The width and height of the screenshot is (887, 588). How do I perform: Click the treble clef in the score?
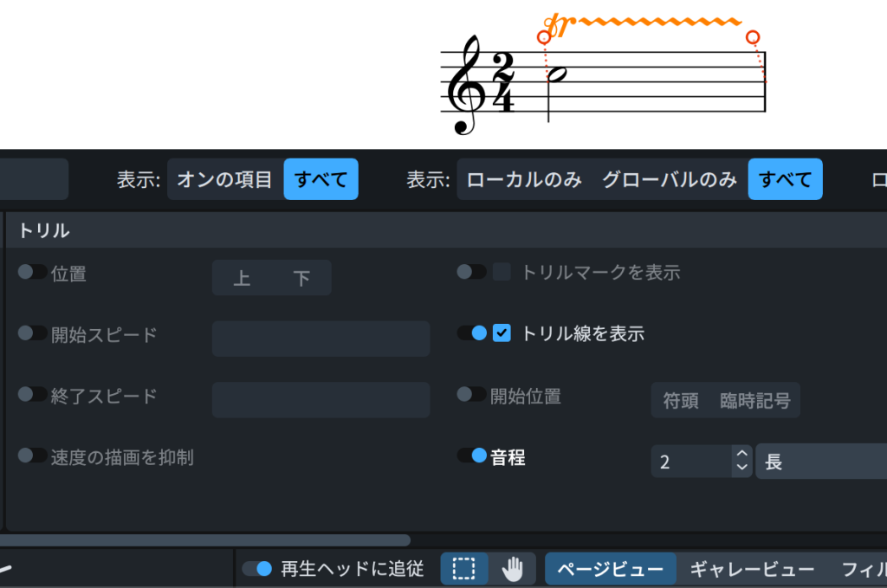(463, 85)
